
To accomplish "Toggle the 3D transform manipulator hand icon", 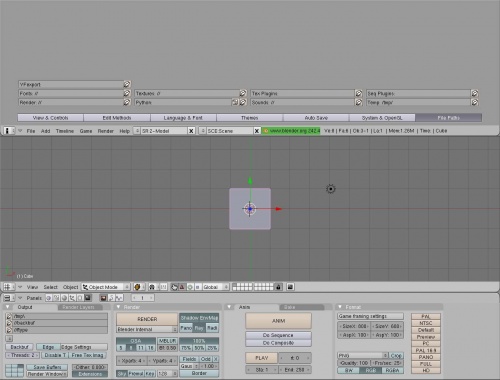I will pyautogui.click(x=174, y=287).
